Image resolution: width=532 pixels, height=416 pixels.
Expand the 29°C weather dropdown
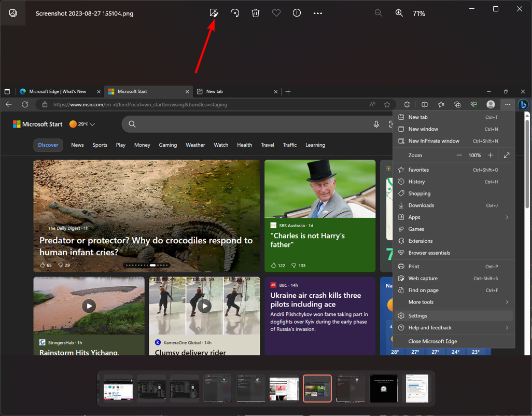[92, 124]
